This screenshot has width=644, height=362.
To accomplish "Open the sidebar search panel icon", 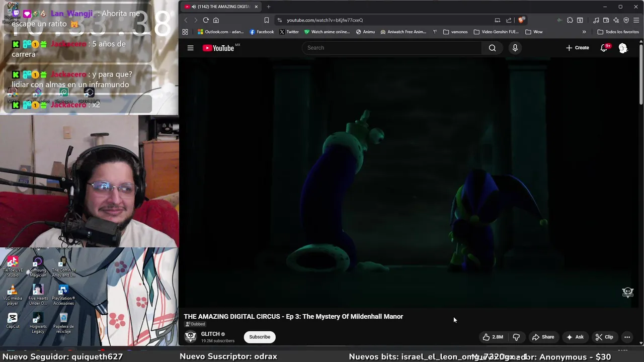I will click(x=580, y=20).
